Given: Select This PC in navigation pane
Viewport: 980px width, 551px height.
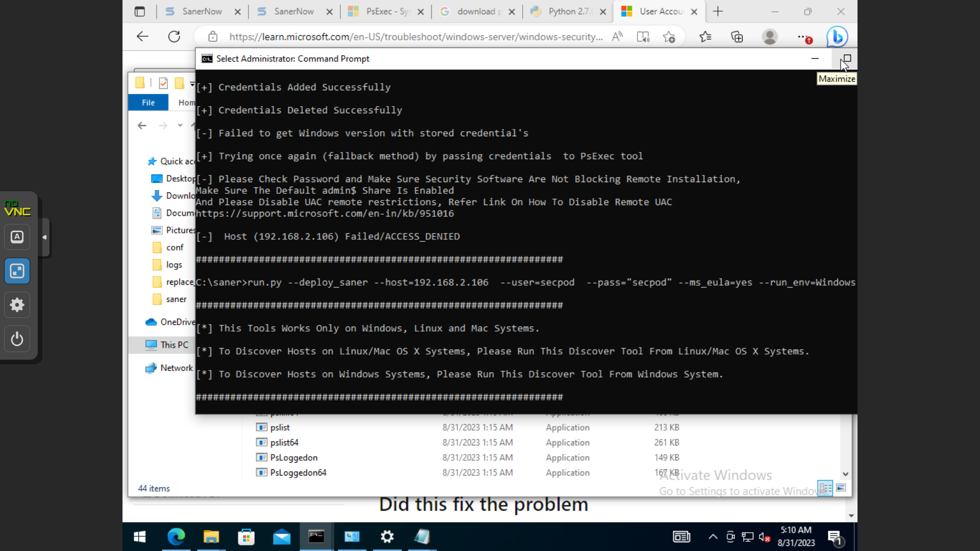Looking at the screenshot, I should pyautogui.click(x=174, y=345).
